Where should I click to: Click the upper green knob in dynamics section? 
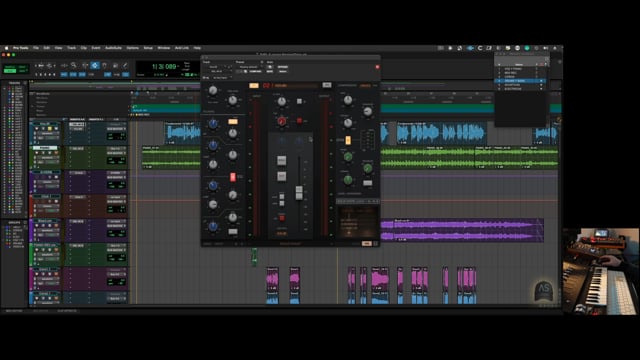[348, 157]
